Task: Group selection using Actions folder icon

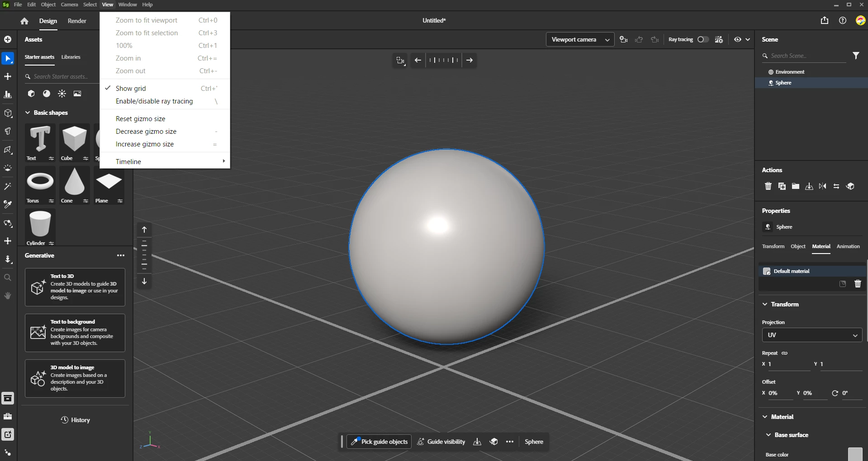Action: point(796,186)
